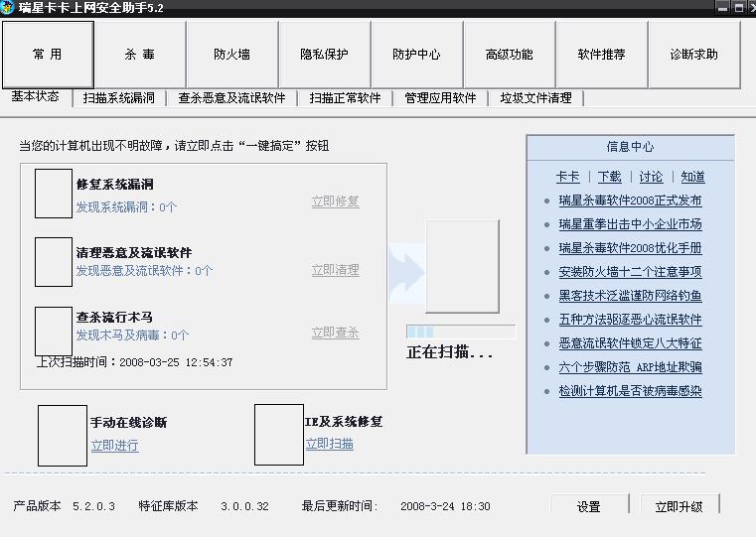Open news 瑞星重拳出击中小企业市场
The width and height of the screenshot is (756, 537).
pyautogui.click(x=630, y=224)
